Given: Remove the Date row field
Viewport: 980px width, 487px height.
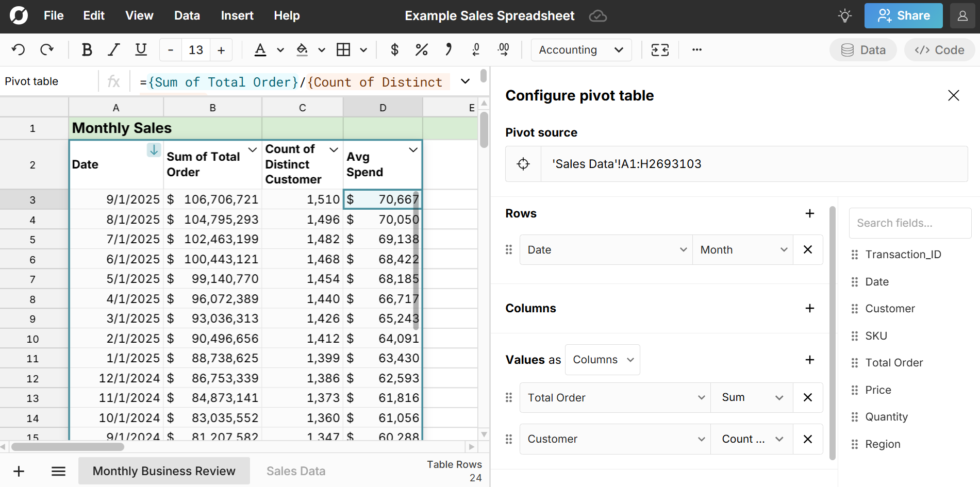Looking at the screenshot, I should point(807,250).
